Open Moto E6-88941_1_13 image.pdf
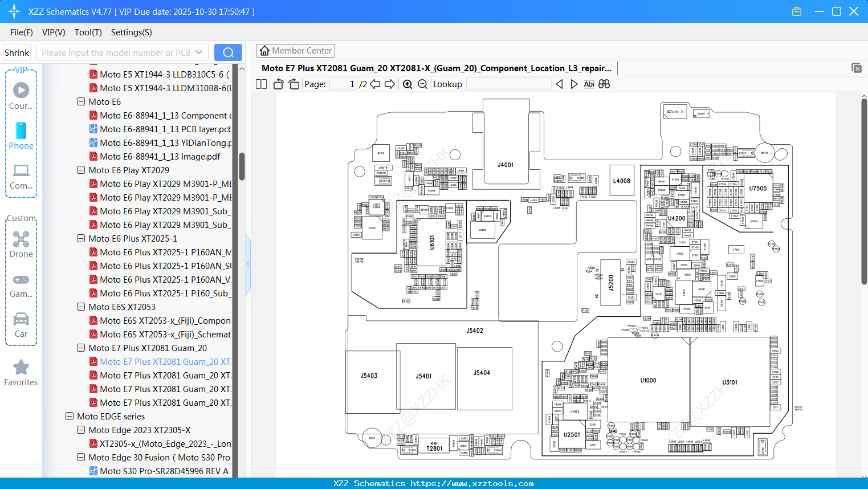The width and height of the screenshot is (868, 489). click(x=154, y=157)
